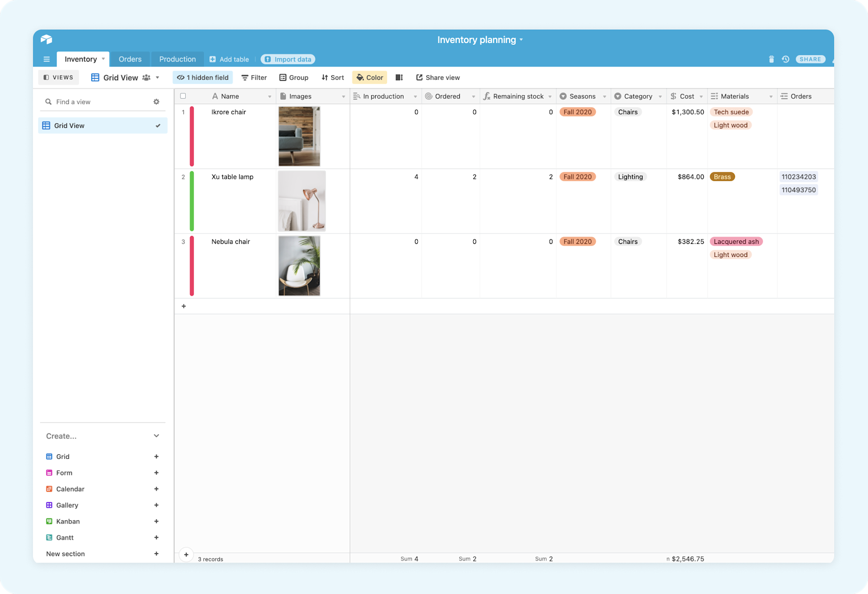This screenshot has height=594, width=868.
Task: Open the sidebar hamburger menu
Action: point(47,59)
